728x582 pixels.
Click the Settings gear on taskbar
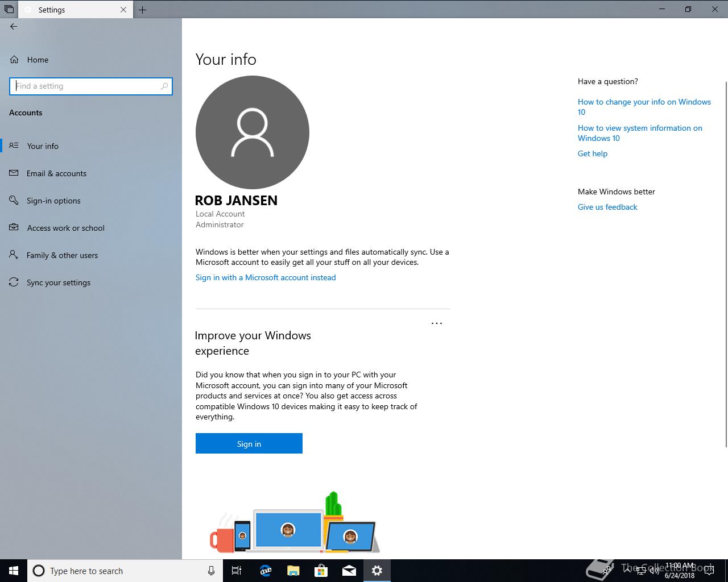tap(377, 571)
